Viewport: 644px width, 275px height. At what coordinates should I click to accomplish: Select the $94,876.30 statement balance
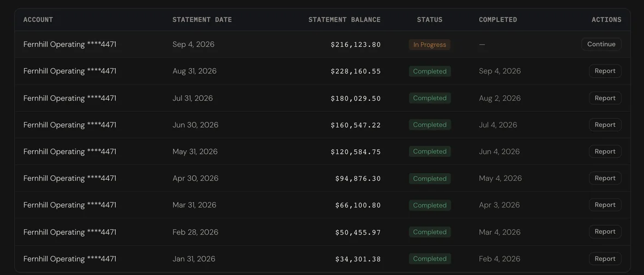coord(358,179)
